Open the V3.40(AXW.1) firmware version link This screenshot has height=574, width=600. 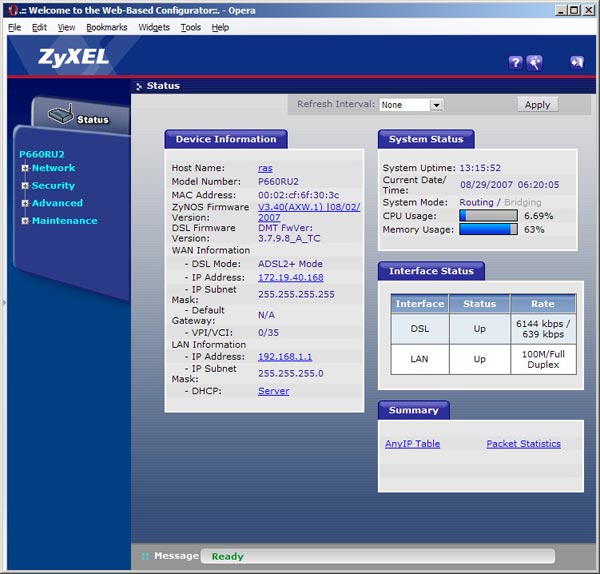coord(309,212)
